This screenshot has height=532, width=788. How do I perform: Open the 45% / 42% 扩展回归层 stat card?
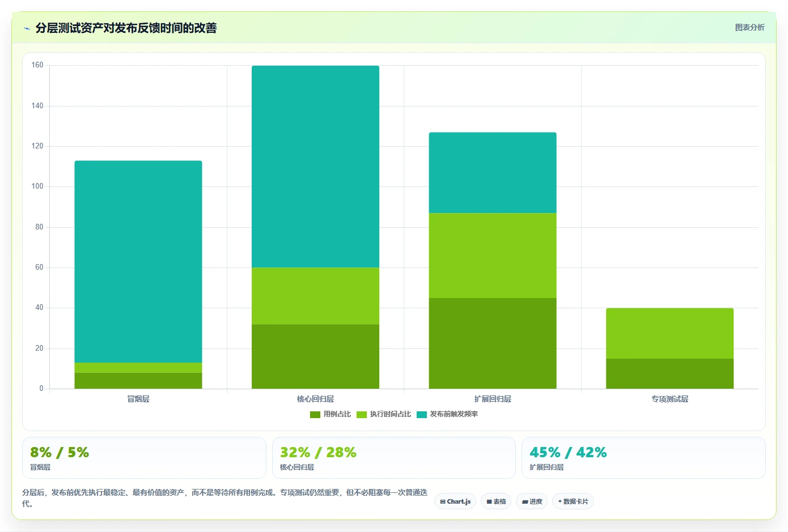click(643, 458)
